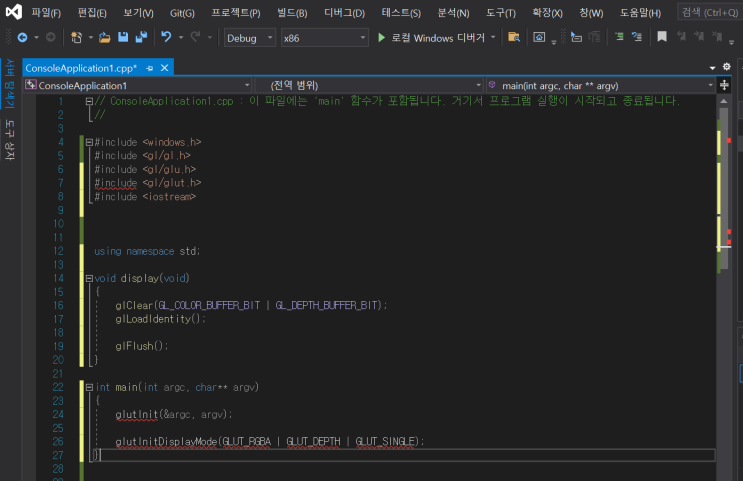743x481 pixels.
Task: Open the 프로젝트(P) menu
Action: (x=236, y=13)
